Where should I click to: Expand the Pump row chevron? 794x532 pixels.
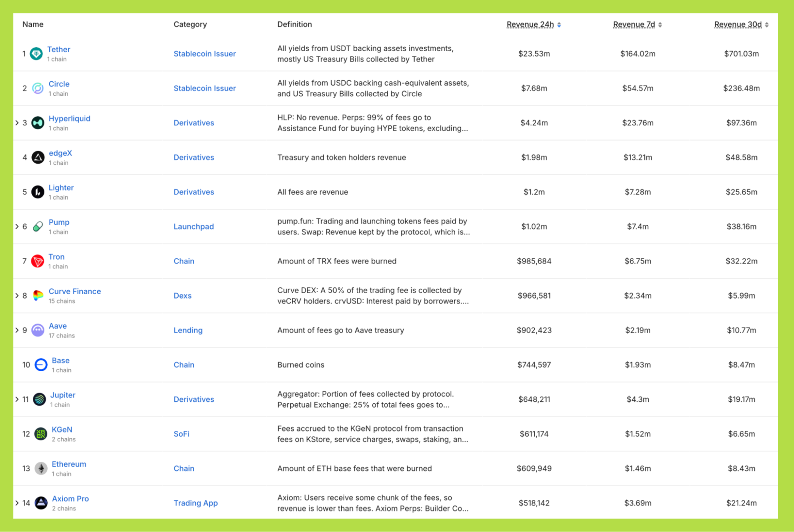[x=17, y=227]
